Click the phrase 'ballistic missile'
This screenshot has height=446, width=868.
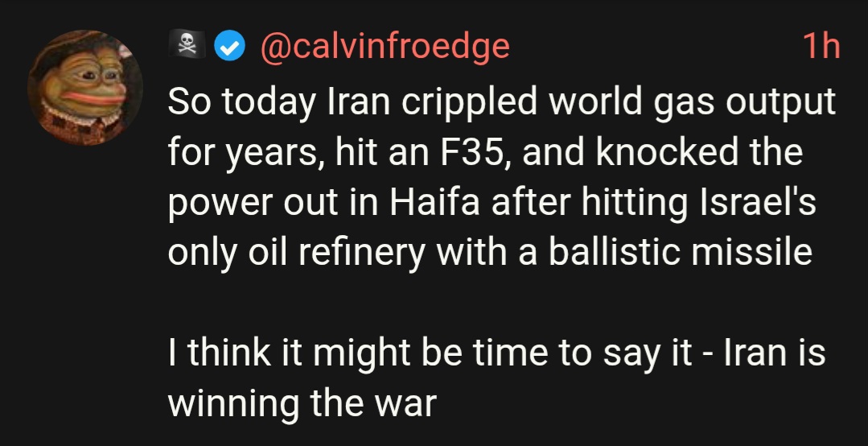(680, 253)
